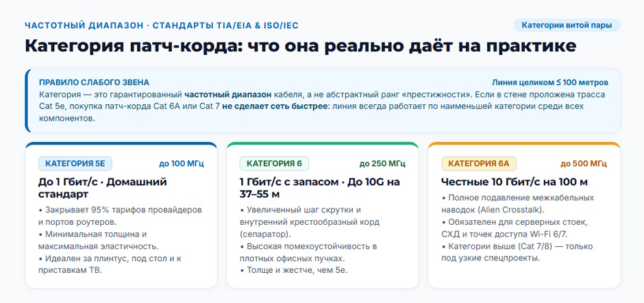Click the card title 'До 1 Гбит/с · Домашний стандарт'
This screenshot has height=303, width=644.
point(103,187)
